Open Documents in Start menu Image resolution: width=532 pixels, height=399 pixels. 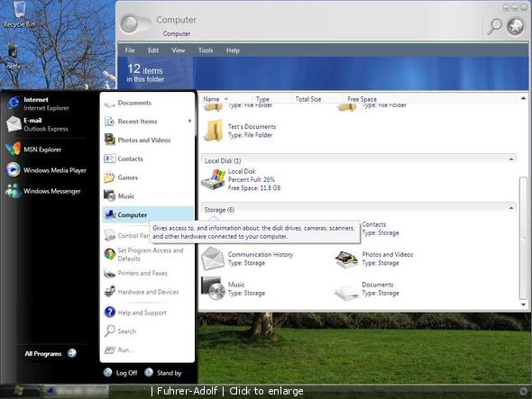click(x=148, y=103)
